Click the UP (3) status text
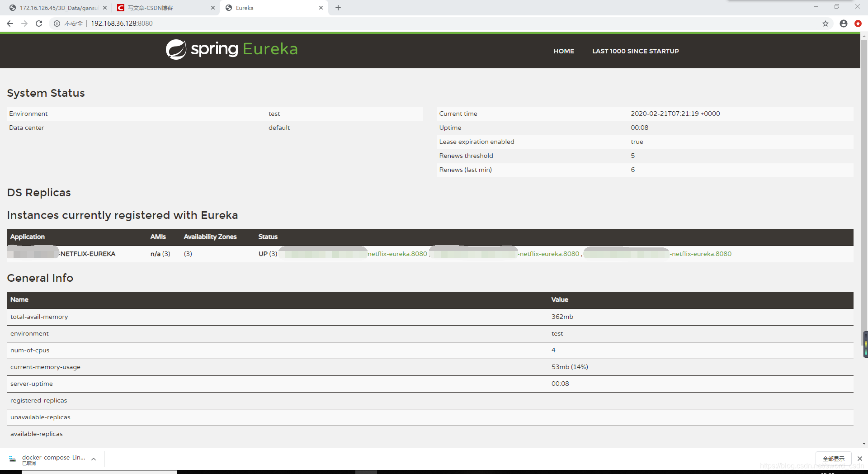The image size is (868, 474). [x=268, y=254]
